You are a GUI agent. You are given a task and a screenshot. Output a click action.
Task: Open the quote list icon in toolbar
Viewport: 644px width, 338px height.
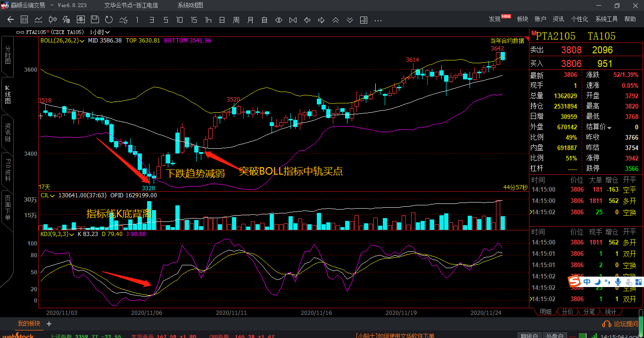click(25, 20)
